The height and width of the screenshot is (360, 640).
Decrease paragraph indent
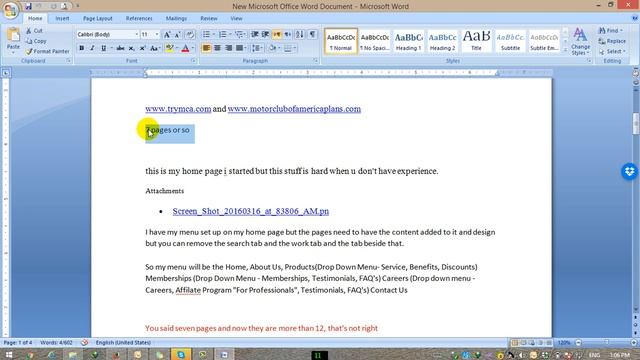coord(255,34)
